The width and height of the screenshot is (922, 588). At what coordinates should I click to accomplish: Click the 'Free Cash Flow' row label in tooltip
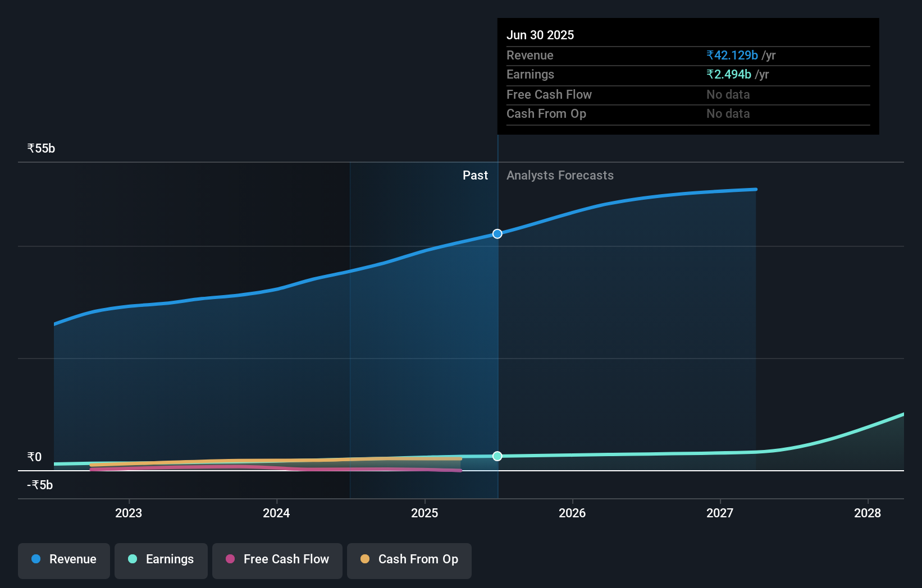pos(549,94)
